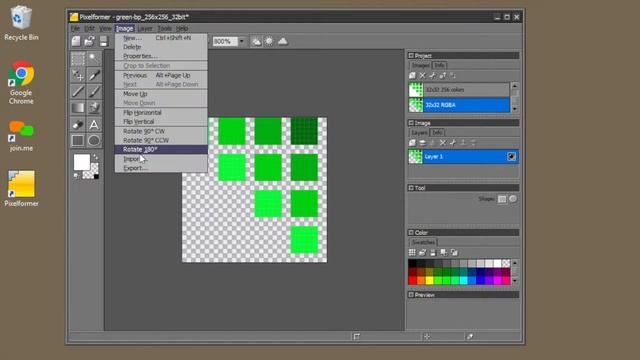Collapse the Project panel

coord(411,56)
